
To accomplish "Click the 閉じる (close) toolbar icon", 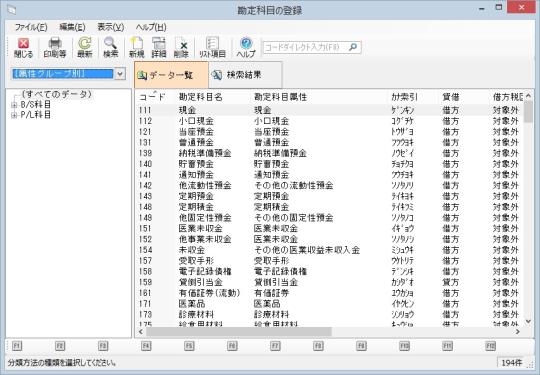I will click(23, 48).
